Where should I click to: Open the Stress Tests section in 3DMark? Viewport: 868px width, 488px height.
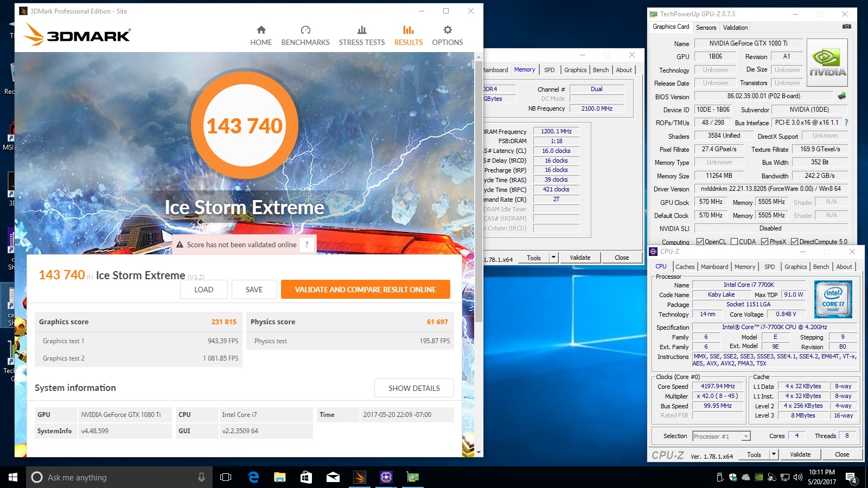tap(362, 36)
